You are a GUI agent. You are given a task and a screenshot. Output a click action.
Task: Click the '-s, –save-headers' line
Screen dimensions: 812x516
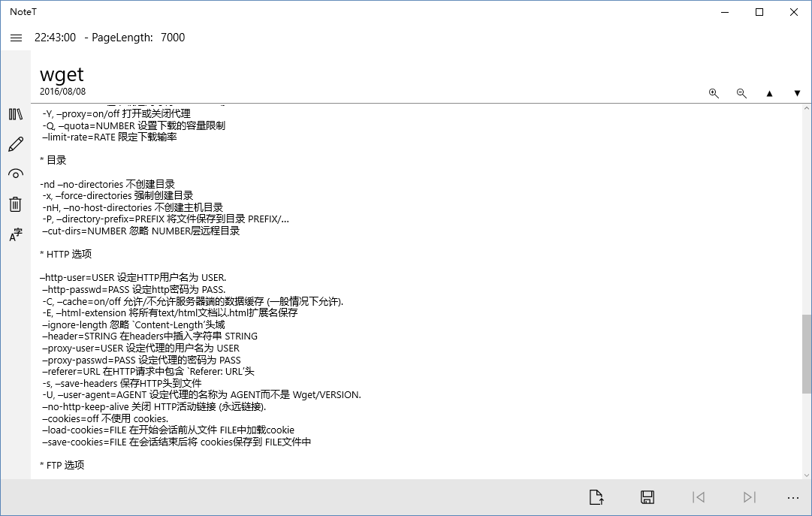[x=122, y=383]
